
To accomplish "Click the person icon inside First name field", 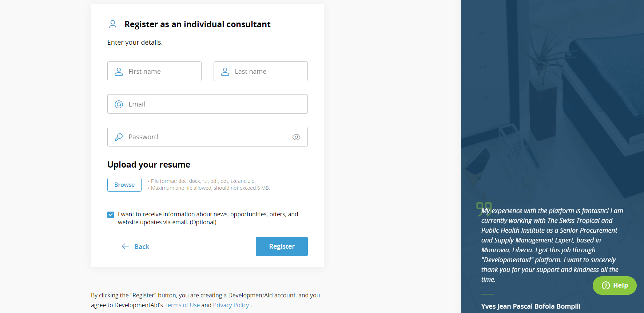I will point(118,71).
